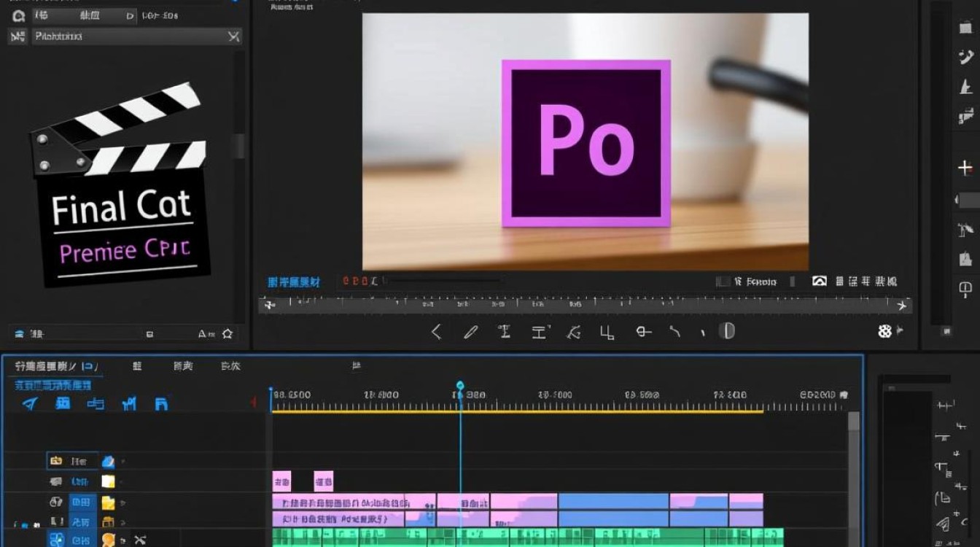Toggle the blue button beside the headphones icon
Screen dimensions: 980x547
(80, 502)
